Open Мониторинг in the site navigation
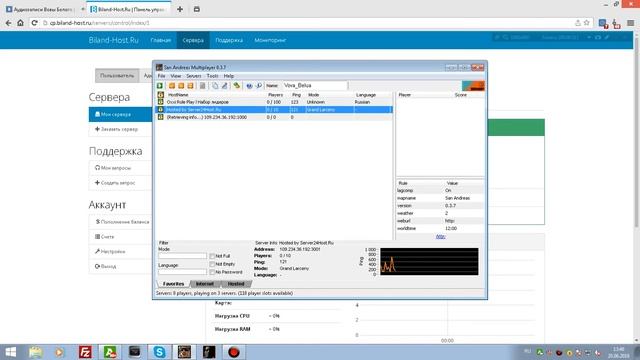Viewport: 640px width, 360px height. [270, 40]
